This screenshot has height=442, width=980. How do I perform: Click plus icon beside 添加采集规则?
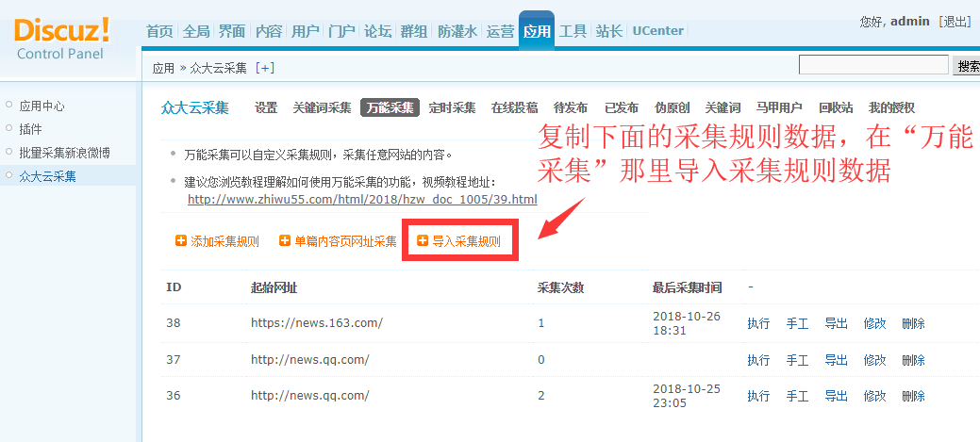tap(181, 241)
